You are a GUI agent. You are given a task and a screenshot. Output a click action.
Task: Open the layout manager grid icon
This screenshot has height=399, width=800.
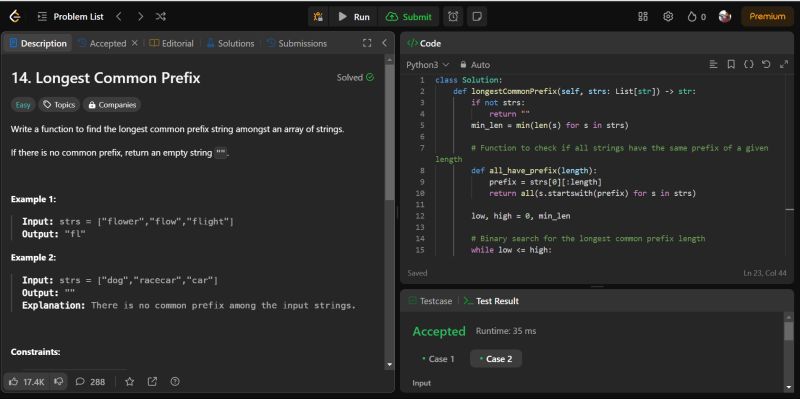pyautogui.click(x=643, y=17)
